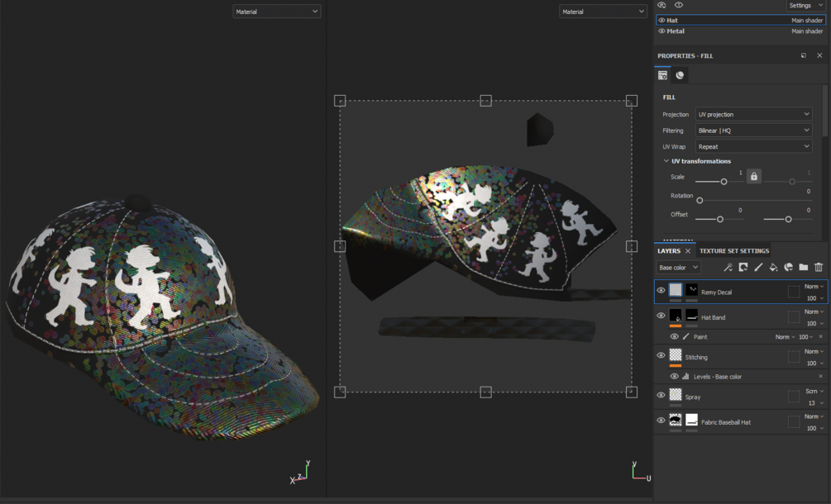Open the right viewport Material dropdown
The image size is (831, 504).
(603, 11)
